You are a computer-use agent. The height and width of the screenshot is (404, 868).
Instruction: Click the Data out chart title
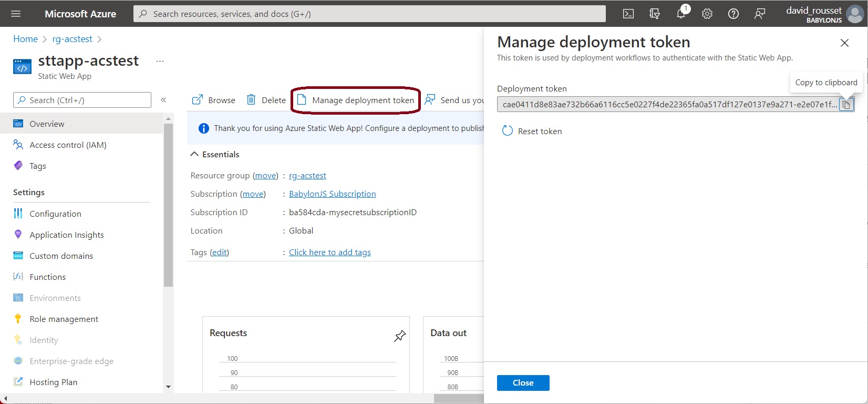[448, 333]
